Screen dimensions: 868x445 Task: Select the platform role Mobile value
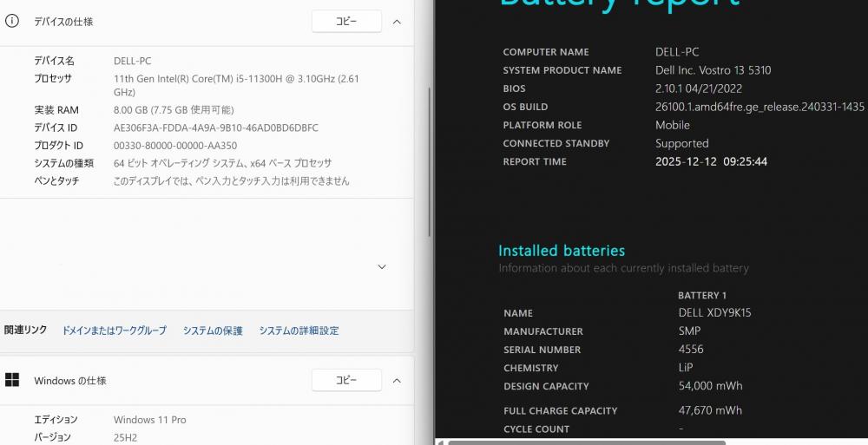(x=673, y=125)
